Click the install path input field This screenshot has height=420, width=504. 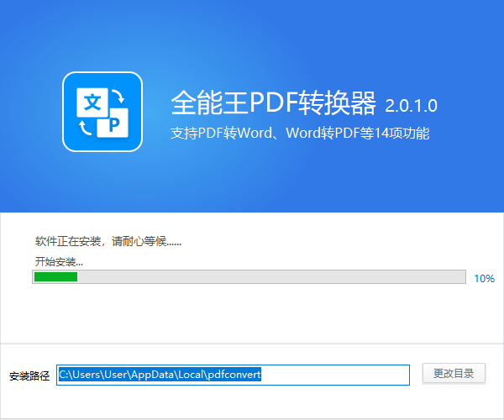tap(233, 375)
